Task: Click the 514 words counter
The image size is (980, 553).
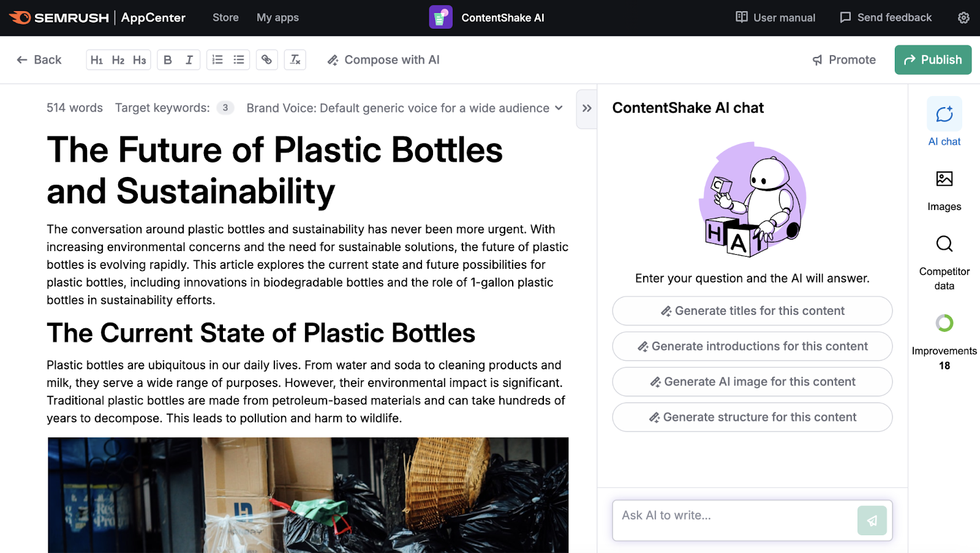Action: [75, 108]
